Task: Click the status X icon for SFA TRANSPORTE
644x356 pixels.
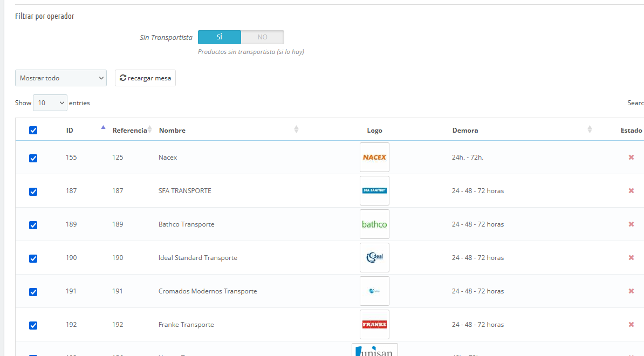Action: 631,191
